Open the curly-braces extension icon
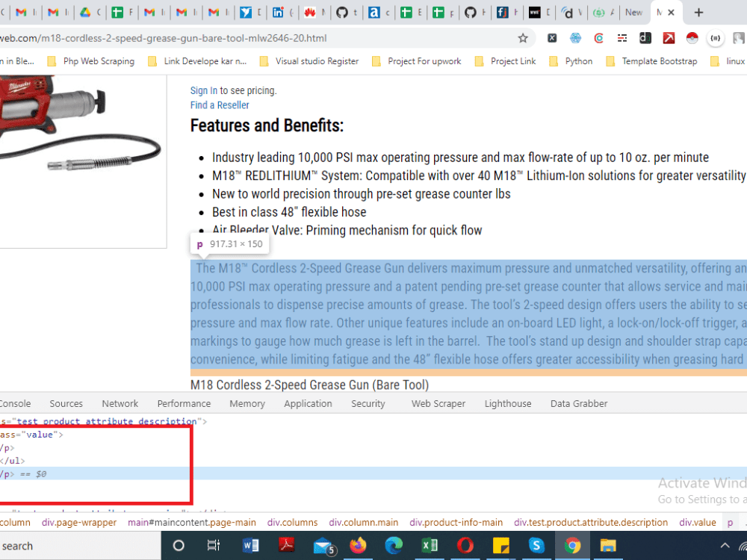Screen dimensions: 747x560 click(716, 38)
